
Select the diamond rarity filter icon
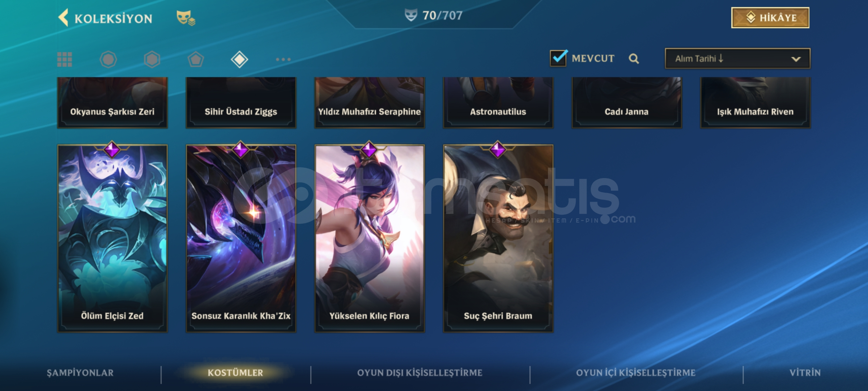pos(239,59)
